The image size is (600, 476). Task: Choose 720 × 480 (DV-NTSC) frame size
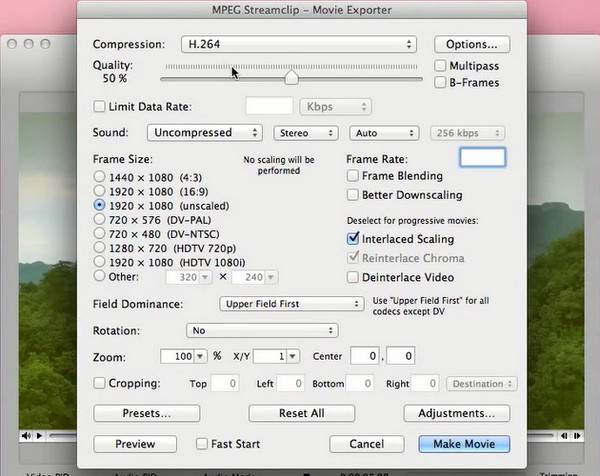tap(99, 233)
